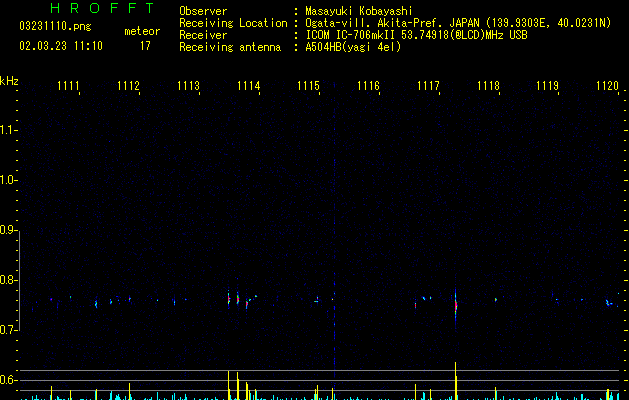Click the strong meteor echo after 1117
This screenshot has width=629, height=400.
456,305
